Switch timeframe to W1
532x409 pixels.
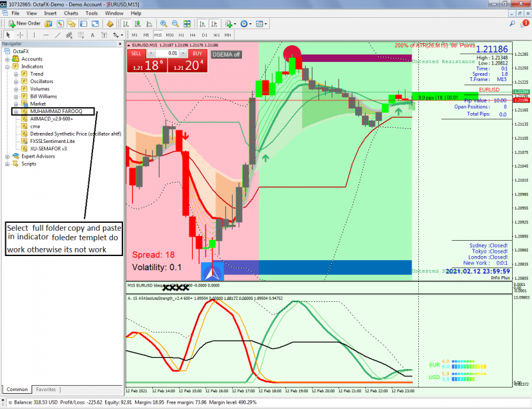217,35
